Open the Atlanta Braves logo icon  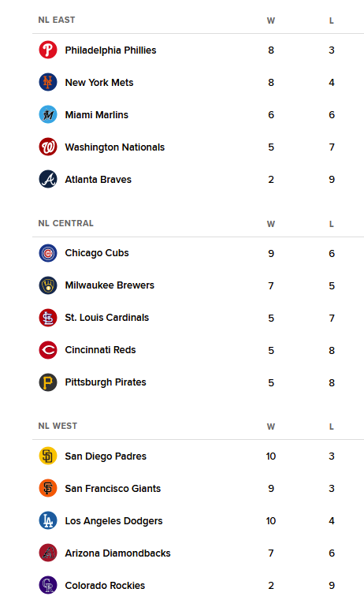coord(48,179)
